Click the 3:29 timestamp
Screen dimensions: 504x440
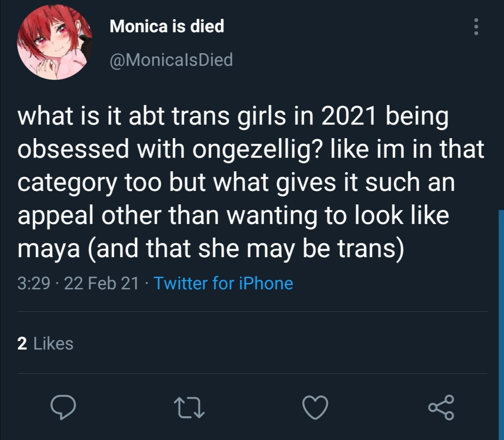(33, 283)
